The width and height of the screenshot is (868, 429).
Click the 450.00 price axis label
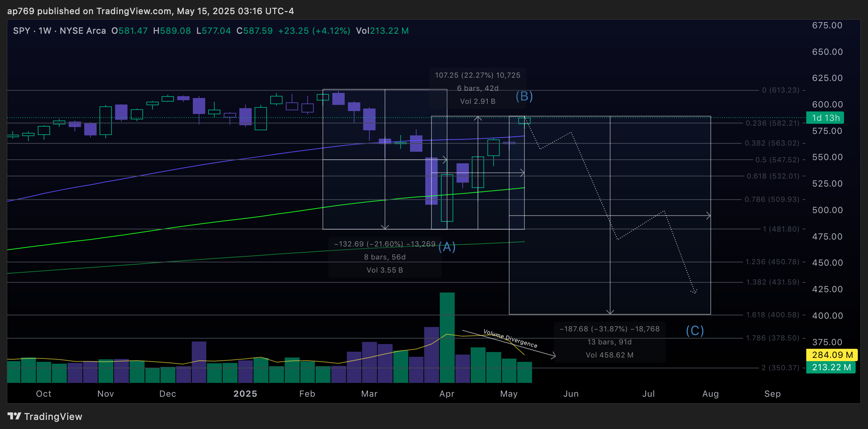pyautogui.click(x=827, y=263)
